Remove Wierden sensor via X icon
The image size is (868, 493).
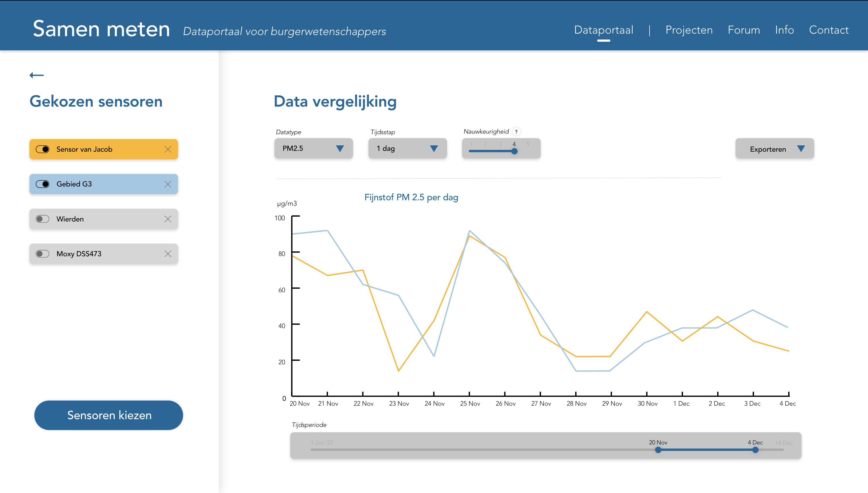click(168, 219)
